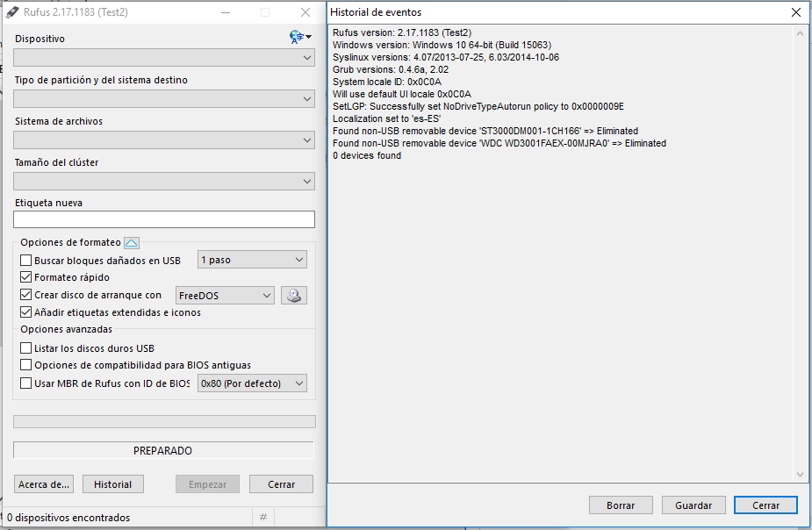The image size is (812, 530).
Task: Click the Opciones avanzadas group label
Action: tap(67, 329)
